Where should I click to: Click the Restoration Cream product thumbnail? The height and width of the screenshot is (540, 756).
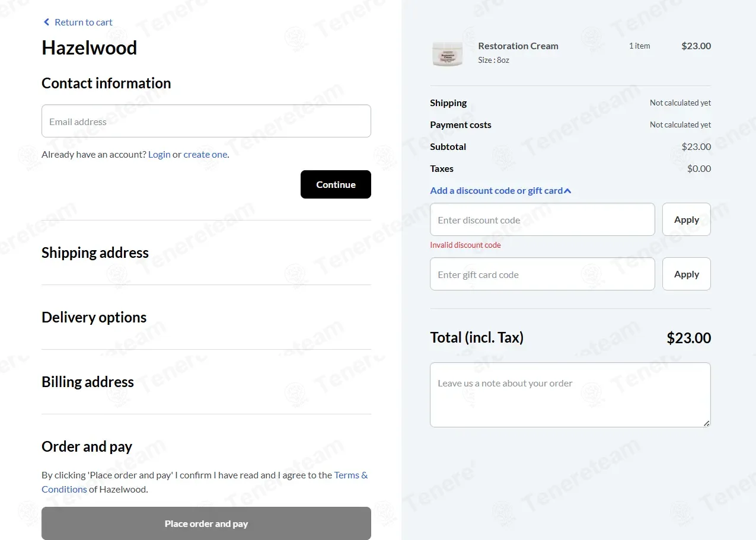447,54
